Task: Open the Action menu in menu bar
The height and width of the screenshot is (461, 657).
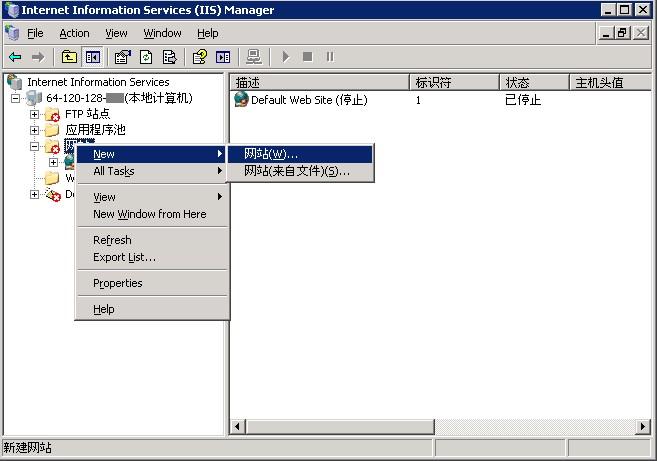Action: click(74, 33)
